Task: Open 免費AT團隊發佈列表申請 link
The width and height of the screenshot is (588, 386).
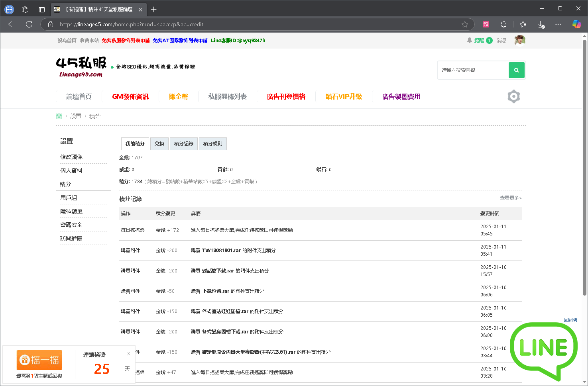Action: pos(180,40)
